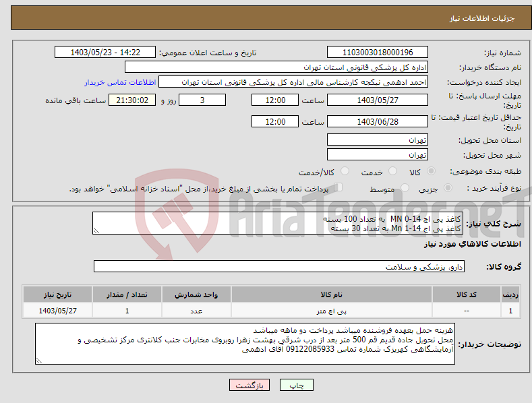Open the اطلاعات تماس خریدار link

(120, 82)
